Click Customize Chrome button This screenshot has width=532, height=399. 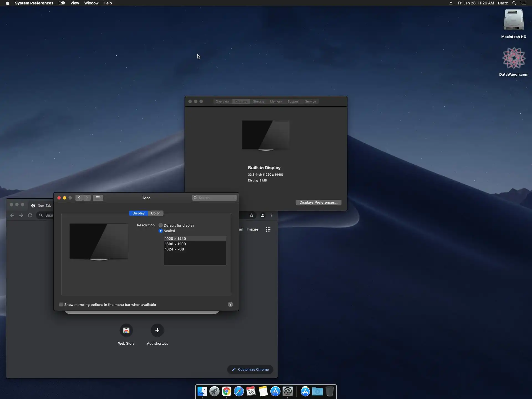click(x=250, y=369)
